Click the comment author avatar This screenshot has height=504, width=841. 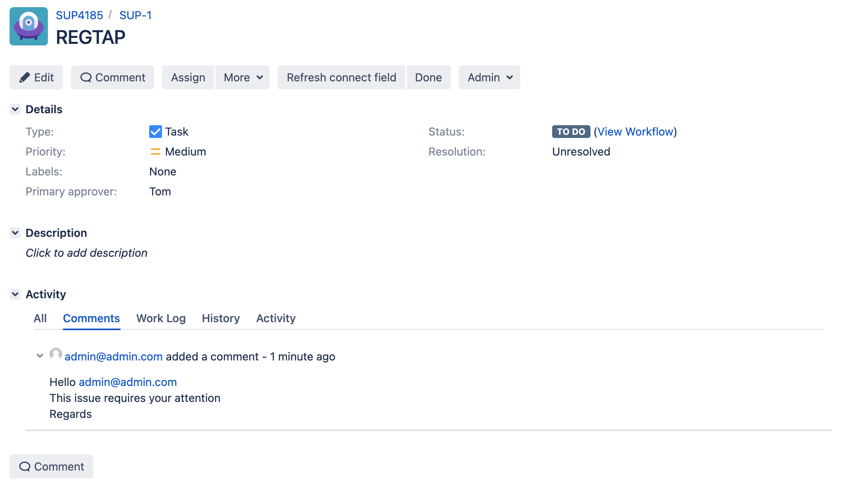(x=55, y=354)
